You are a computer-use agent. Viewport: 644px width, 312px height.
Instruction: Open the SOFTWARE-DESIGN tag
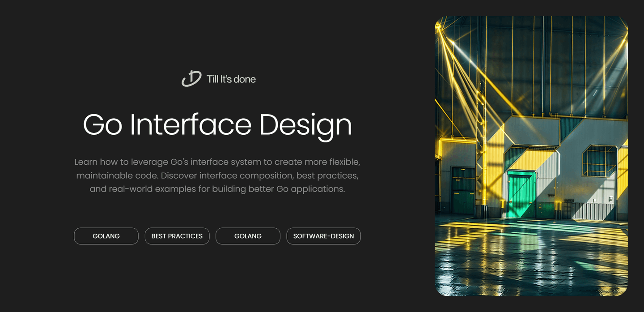323,236
